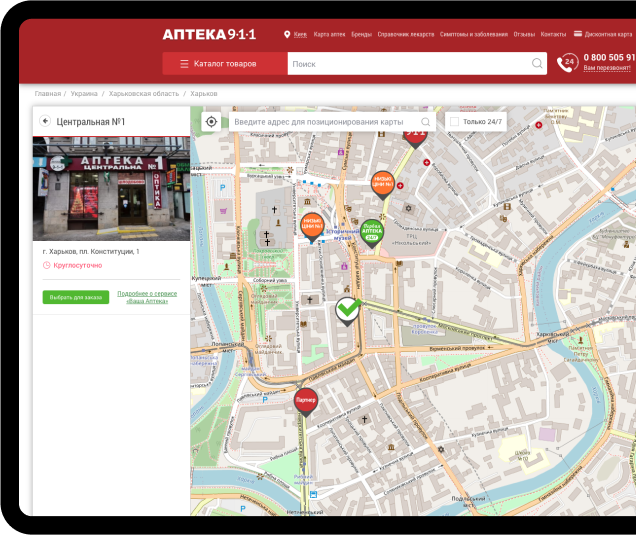
Task: Click the locate-me crosshair map button
Action: point(211,122)
